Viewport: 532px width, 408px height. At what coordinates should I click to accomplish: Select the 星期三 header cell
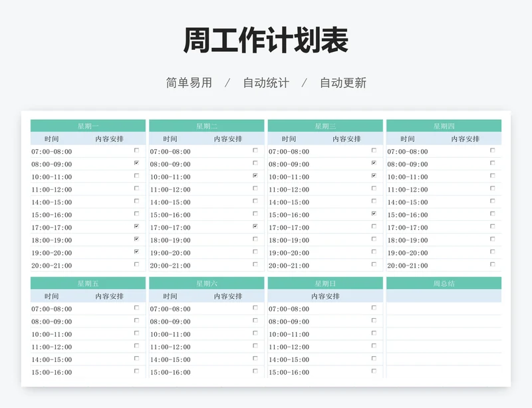[x=325, y=126]
